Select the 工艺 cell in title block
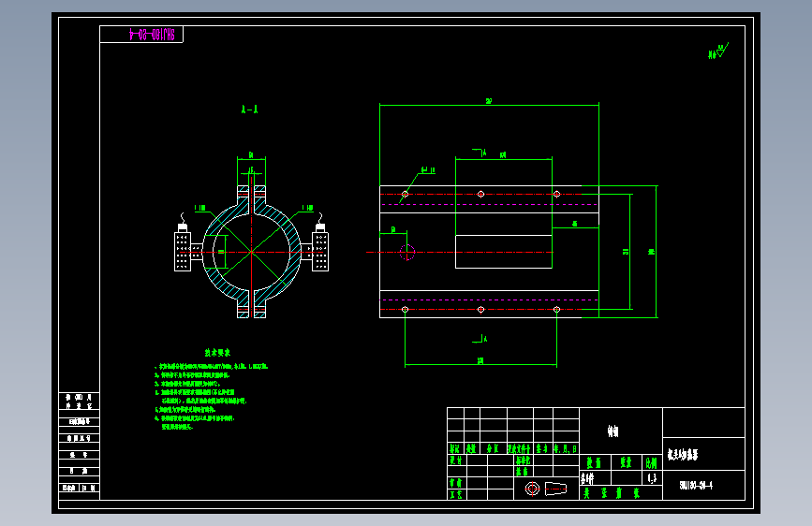The image size is (812, 526). [x=456, y=494]
